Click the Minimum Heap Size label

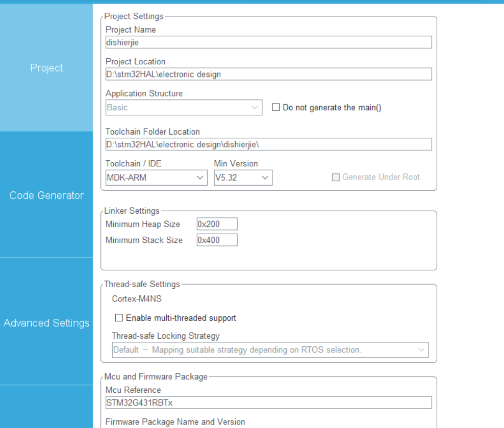point(143,224)
